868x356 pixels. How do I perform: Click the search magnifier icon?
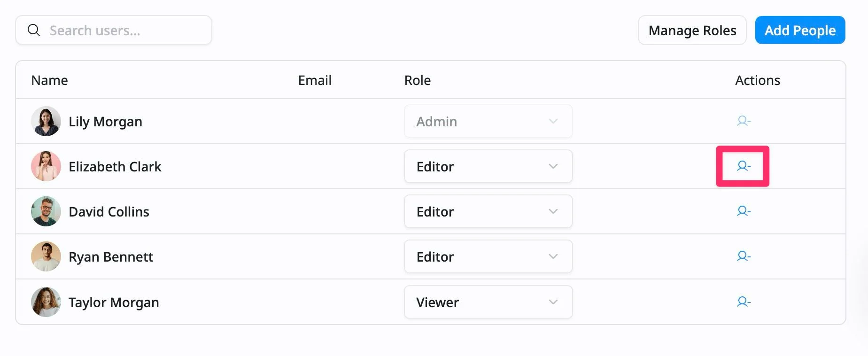coord(34,30)
